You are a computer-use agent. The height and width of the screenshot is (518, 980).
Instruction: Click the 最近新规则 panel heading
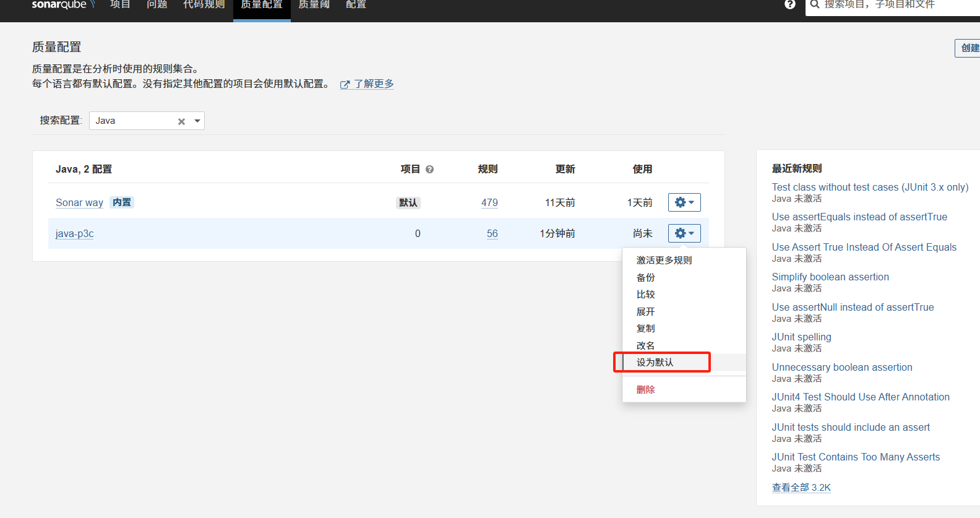797,168
